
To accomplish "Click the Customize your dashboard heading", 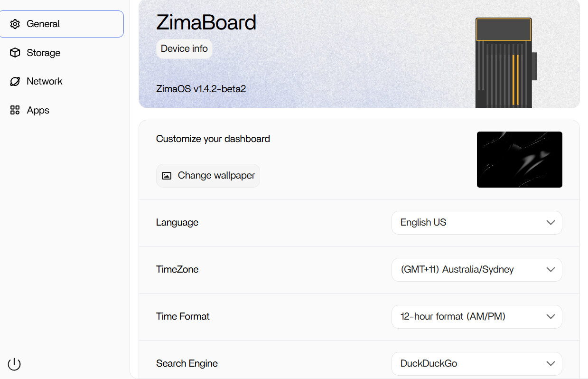I will point(213,139).
